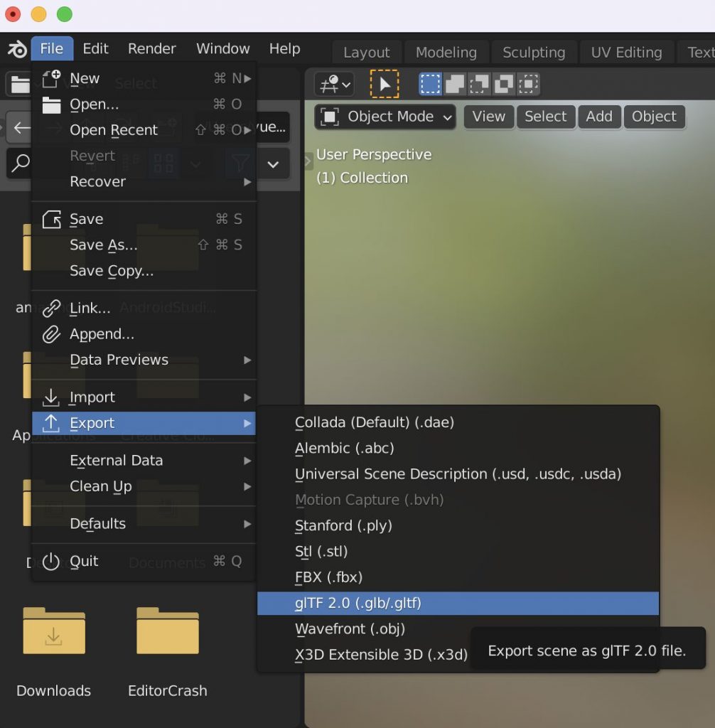
Task: Click the viewport Object menu button
Action: [x=654, y=117]
